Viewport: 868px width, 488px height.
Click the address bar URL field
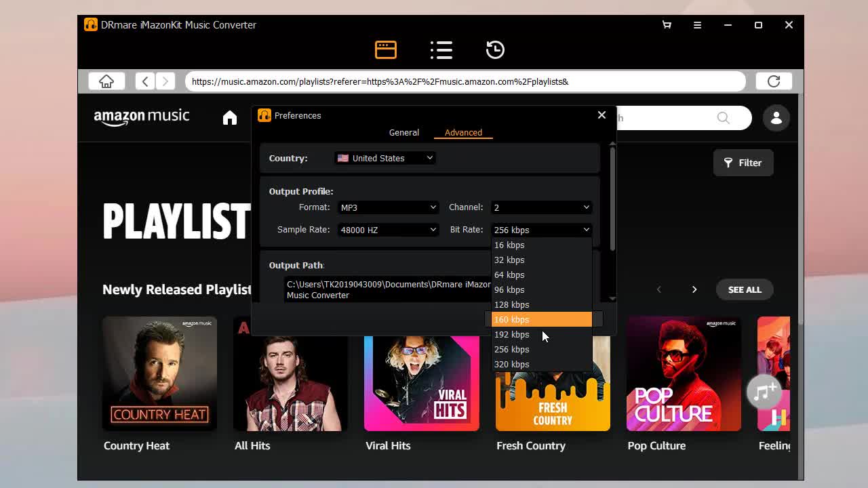[x=465, y=81]
